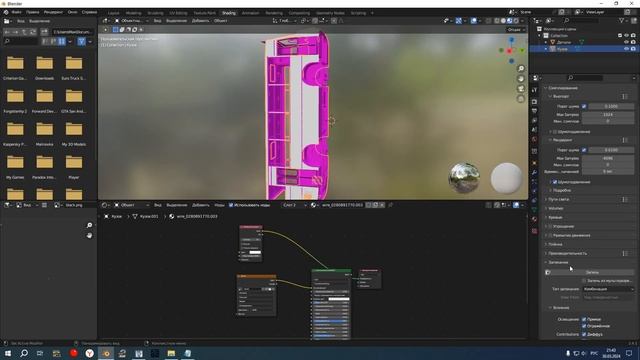Click Render Max Samples value field
The width and height of the screenshot is (640, 360).
[x=608, y=158]
